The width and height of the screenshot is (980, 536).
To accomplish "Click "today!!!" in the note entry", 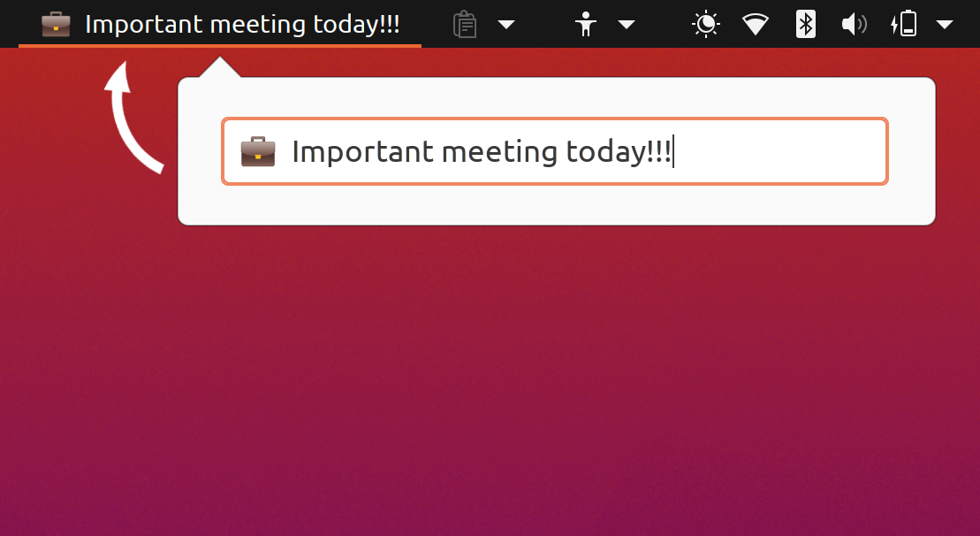I will [x=618, y=152].
